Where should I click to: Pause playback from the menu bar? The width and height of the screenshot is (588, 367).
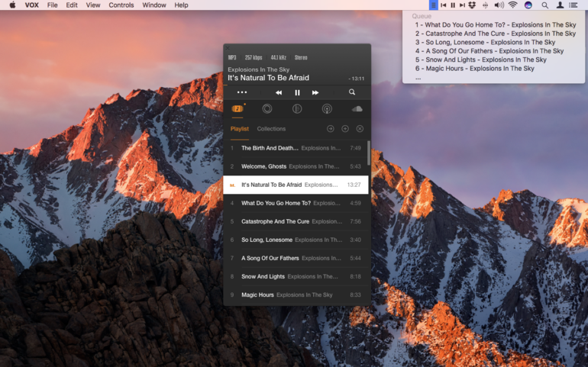pyautogui.click(x=453, y=5)
